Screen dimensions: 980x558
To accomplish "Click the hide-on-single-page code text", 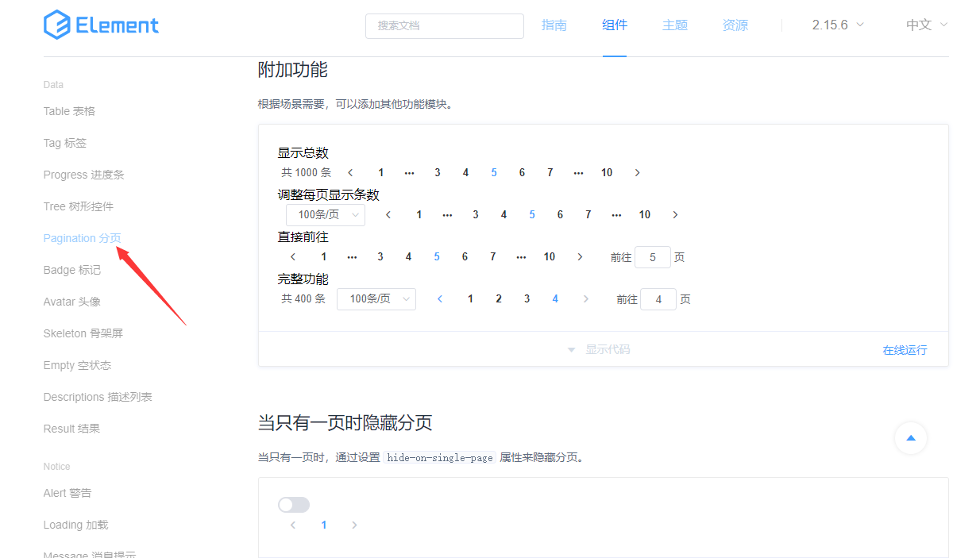I will [x=440, y=458].
